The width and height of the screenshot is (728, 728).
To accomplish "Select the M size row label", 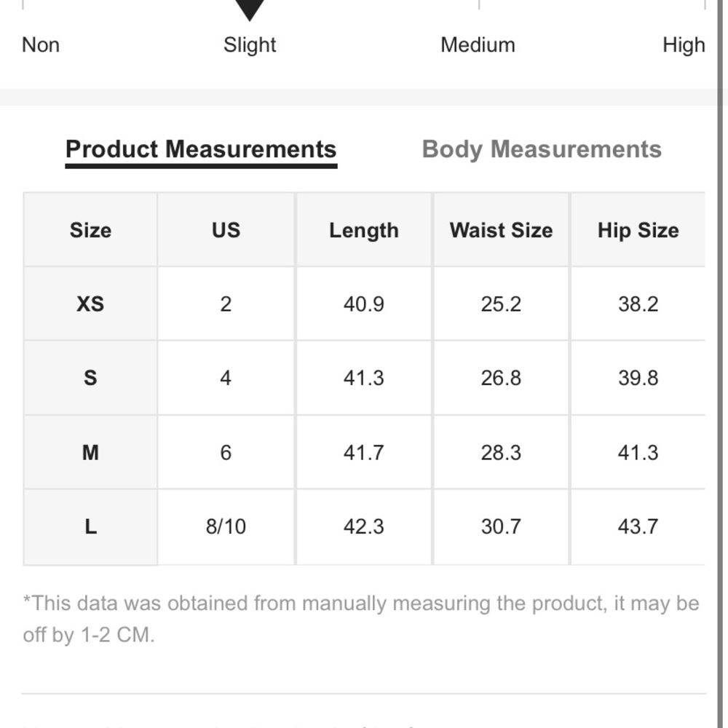I will (90, 452).
